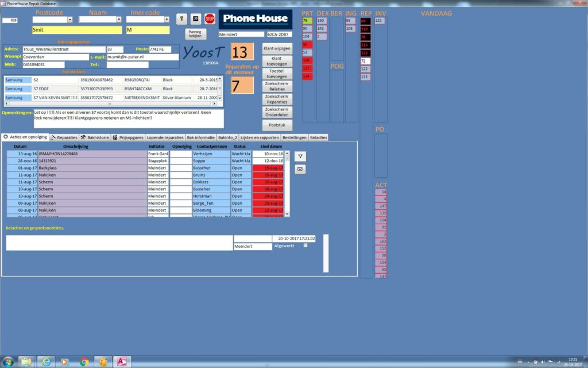
Task: Switch to Lijsten en rapporten tab
Action: click(x=260, y=137)
